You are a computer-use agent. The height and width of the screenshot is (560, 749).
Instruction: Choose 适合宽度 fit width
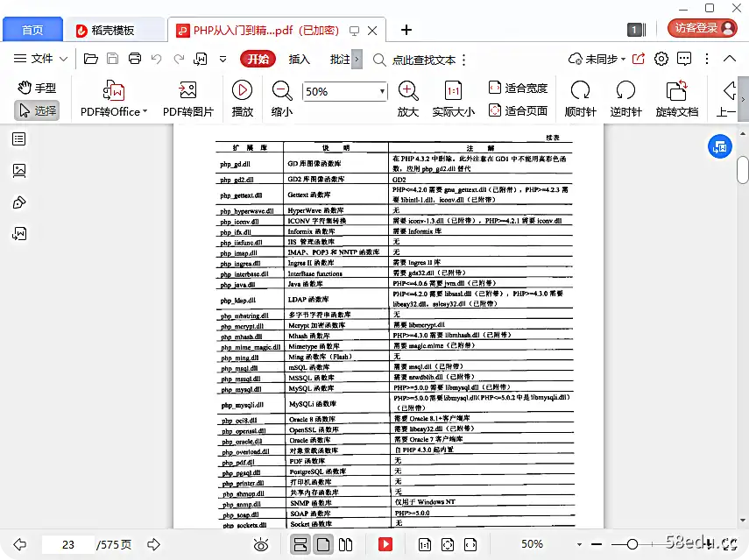point(519,88)
